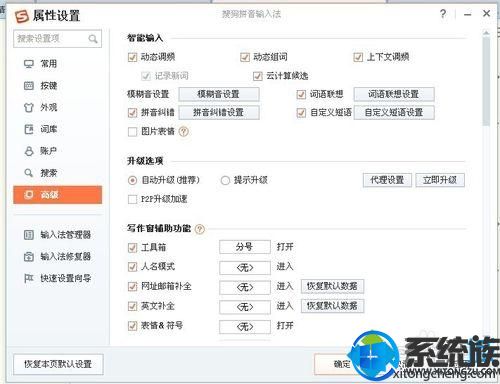Minimize the settings window
The width and height of the screenshot is (500, 384).
[x=468, y=14]
